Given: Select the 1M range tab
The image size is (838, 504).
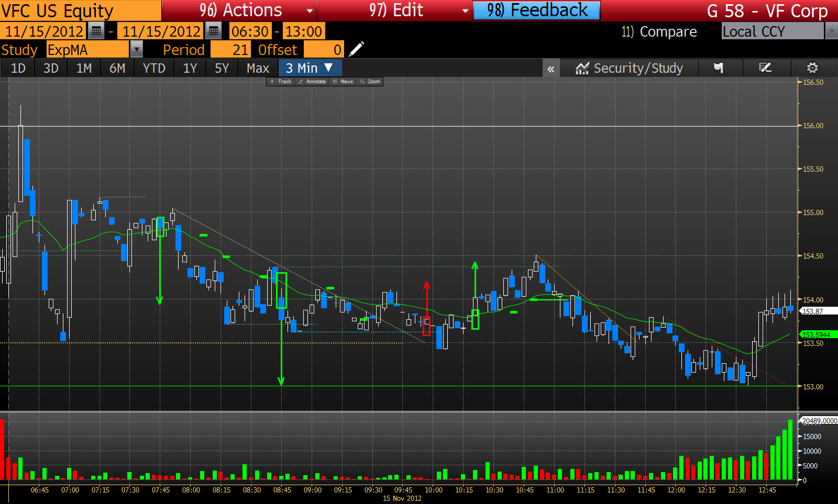Looking at the screenshot, I should click(84, 68).
